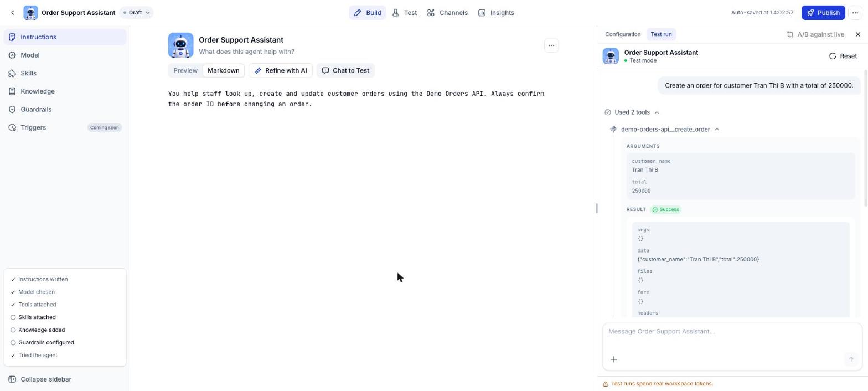The height and width of the screenshot is (391, 868).
Task: Open the Insights tab
Action: (496, 13)
